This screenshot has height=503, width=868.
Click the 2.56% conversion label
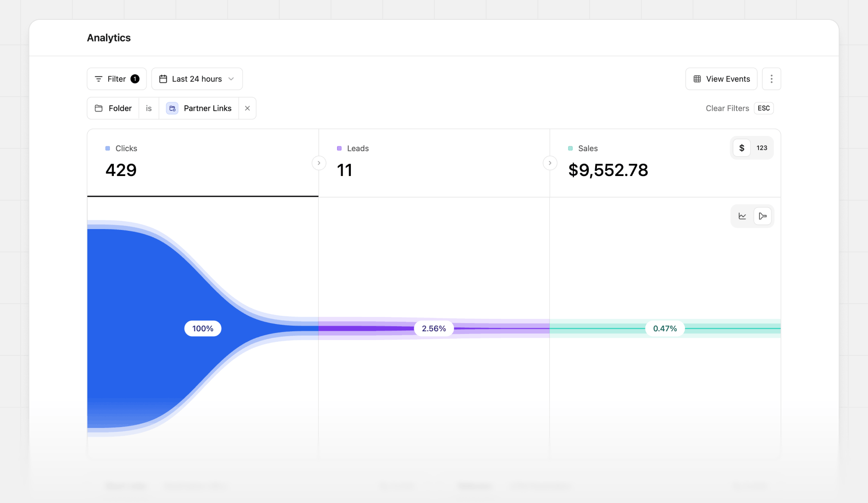tap(434, 328)
